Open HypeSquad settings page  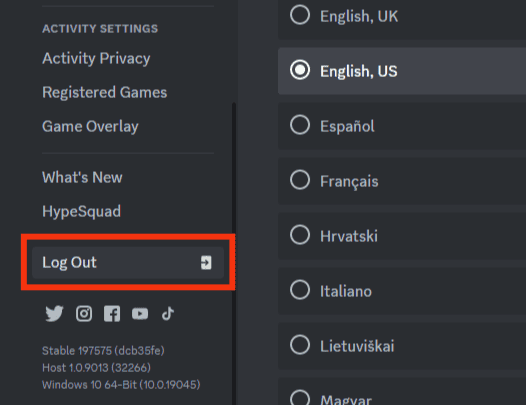[x=81, y=211]
